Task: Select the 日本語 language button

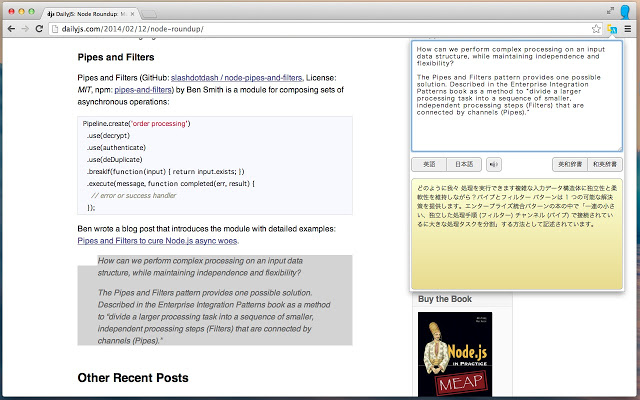Action: pos(464,164)
